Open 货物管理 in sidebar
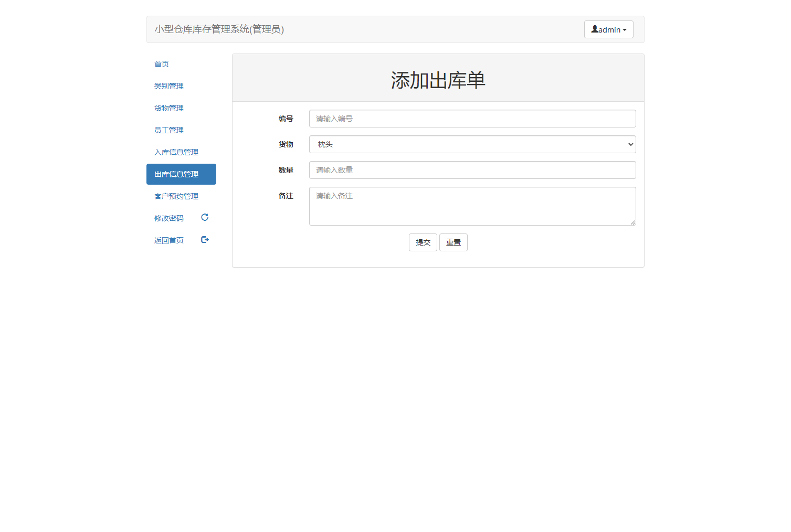 click(x=169, y=108)
